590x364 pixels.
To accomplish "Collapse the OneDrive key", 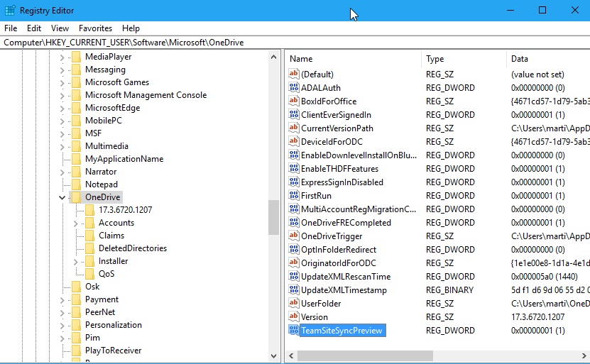I will pos(62,197).
